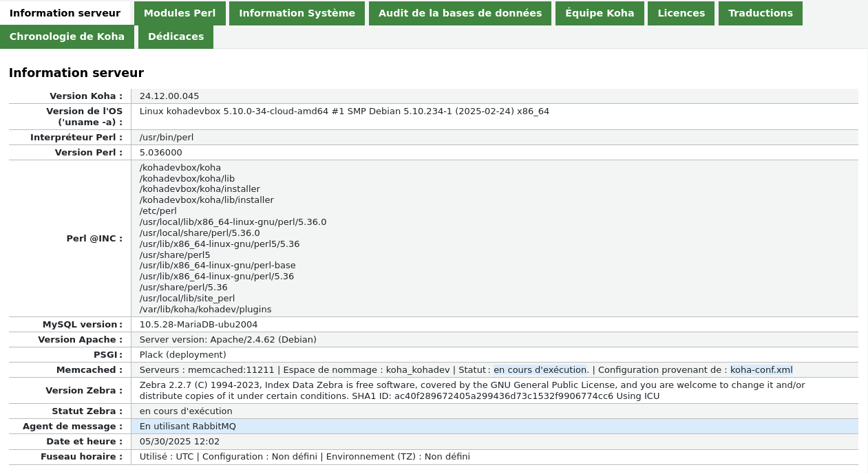
Task: Click the /usr/share/perl/5.36 path line
Action: 184,288
